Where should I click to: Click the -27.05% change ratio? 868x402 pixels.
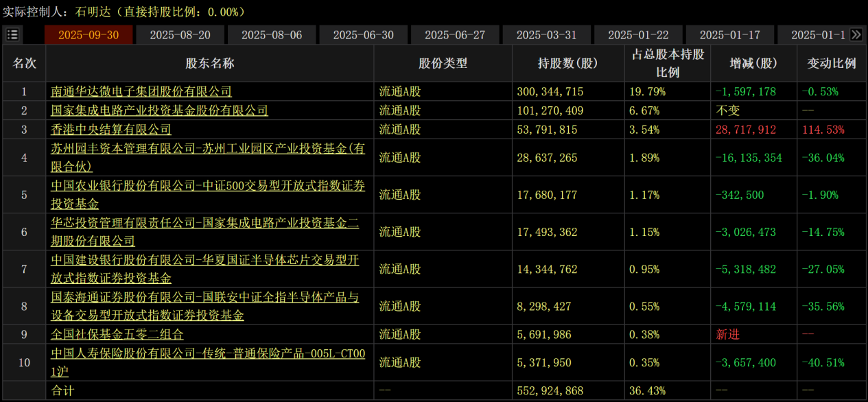click(822, 270)
